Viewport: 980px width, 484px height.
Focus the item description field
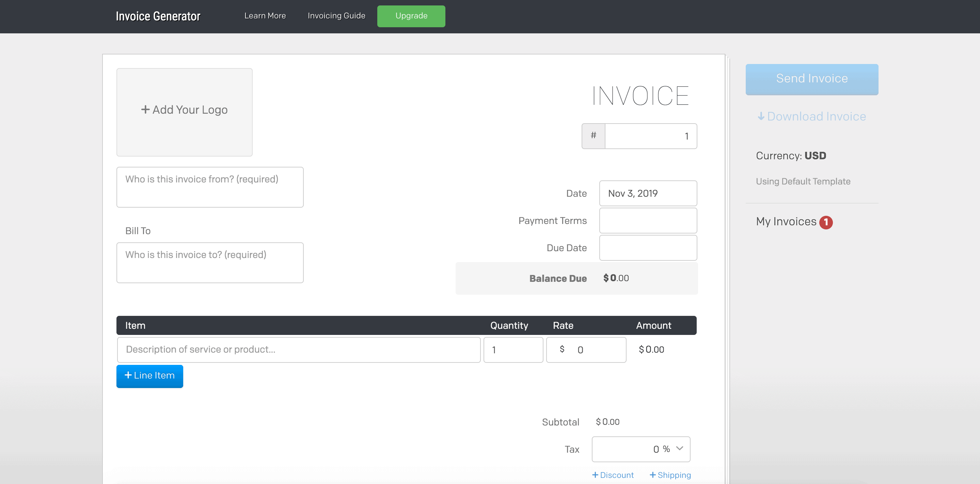pyautogui.click(x=299, y=350)
